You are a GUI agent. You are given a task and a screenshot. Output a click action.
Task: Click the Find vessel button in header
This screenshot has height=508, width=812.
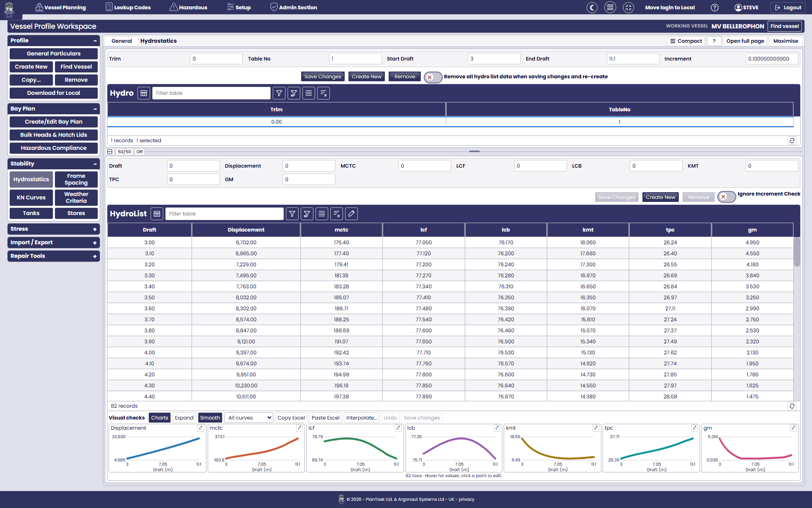(785, 26)
